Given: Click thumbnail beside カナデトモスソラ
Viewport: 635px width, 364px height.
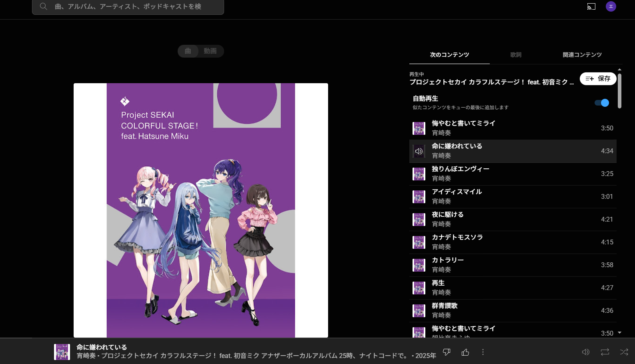Looking at the screenshot, I should coord(419,242).
